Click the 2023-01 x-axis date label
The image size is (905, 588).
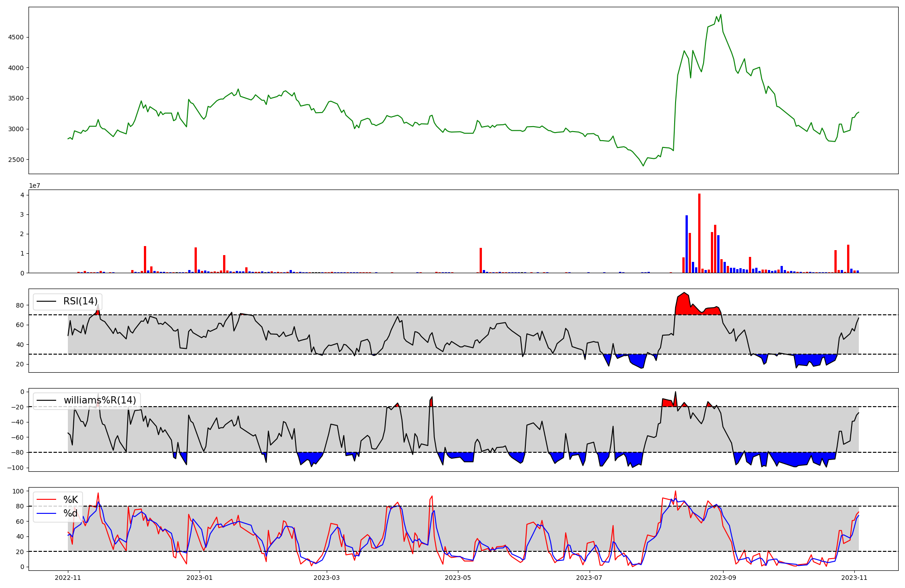[x=200, y=578]
